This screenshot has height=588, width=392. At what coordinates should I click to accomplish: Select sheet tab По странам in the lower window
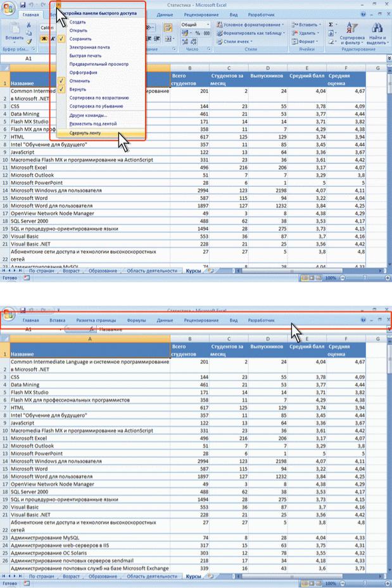[x=41, y=576]
